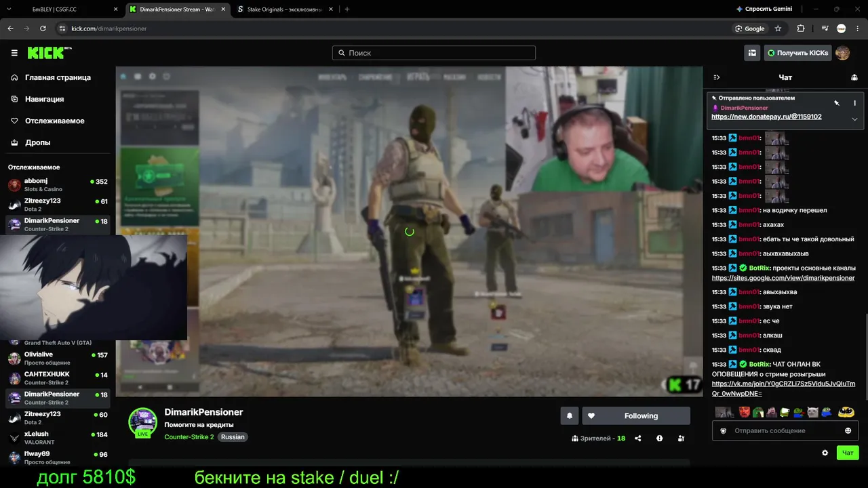Open the donatepay.ru pinned link

(x=766, y=117)
